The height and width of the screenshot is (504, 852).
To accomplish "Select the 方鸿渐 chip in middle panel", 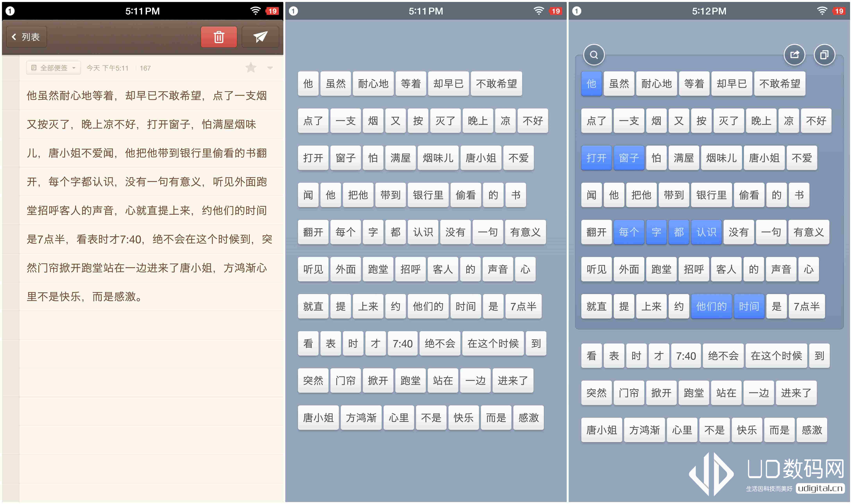I will tap(361, 418).
